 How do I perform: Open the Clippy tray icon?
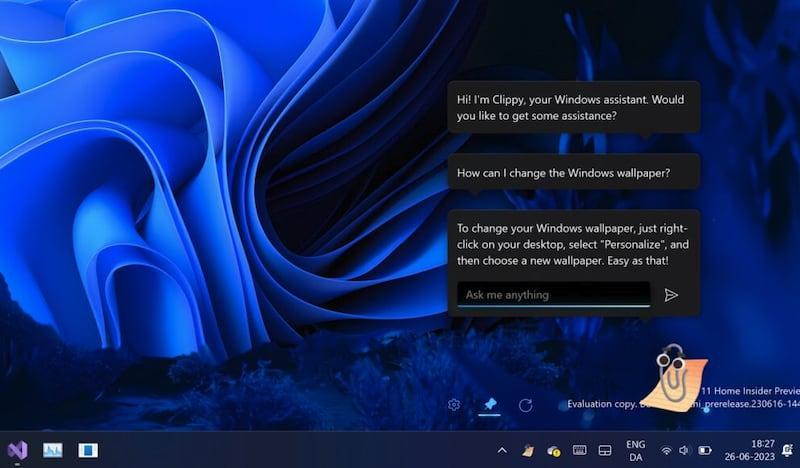coord(529,451)
